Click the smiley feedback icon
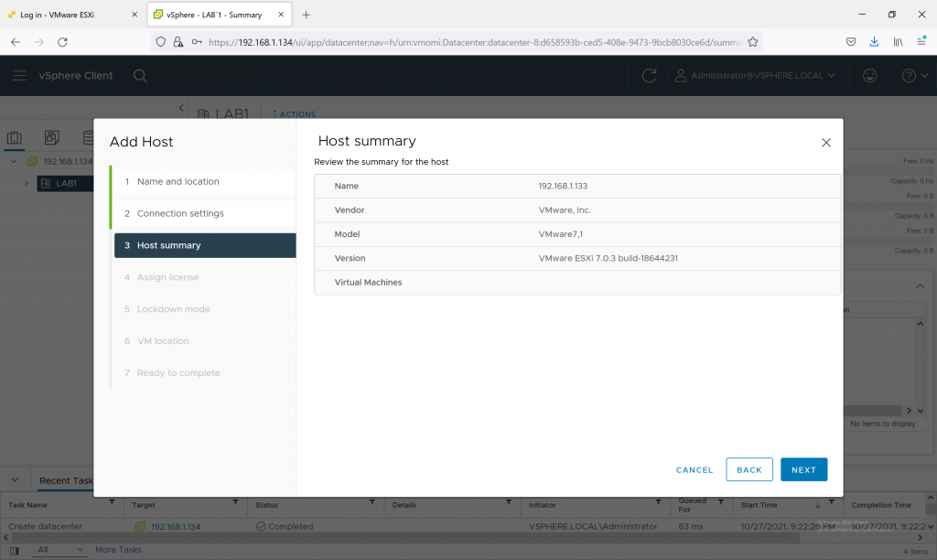 tap(869, 75)
